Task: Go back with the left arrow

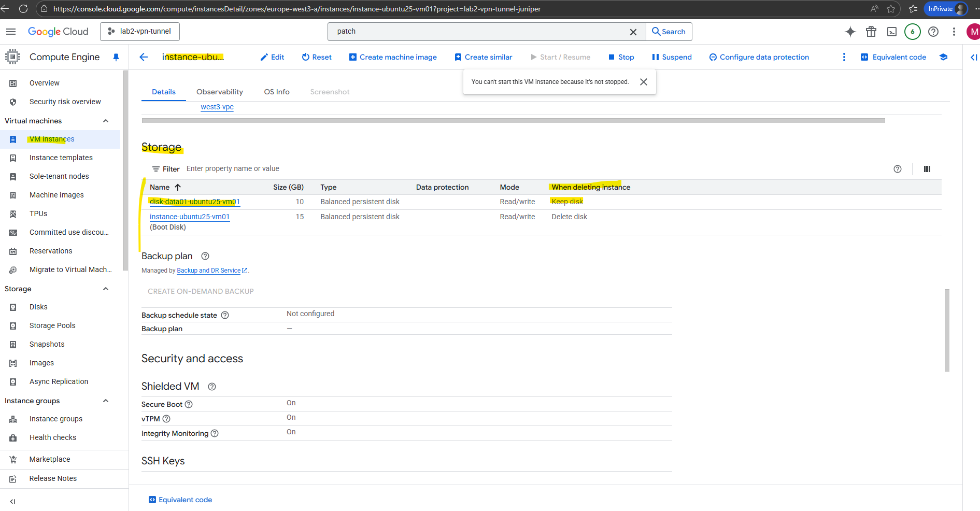Action: pos(144,57)
